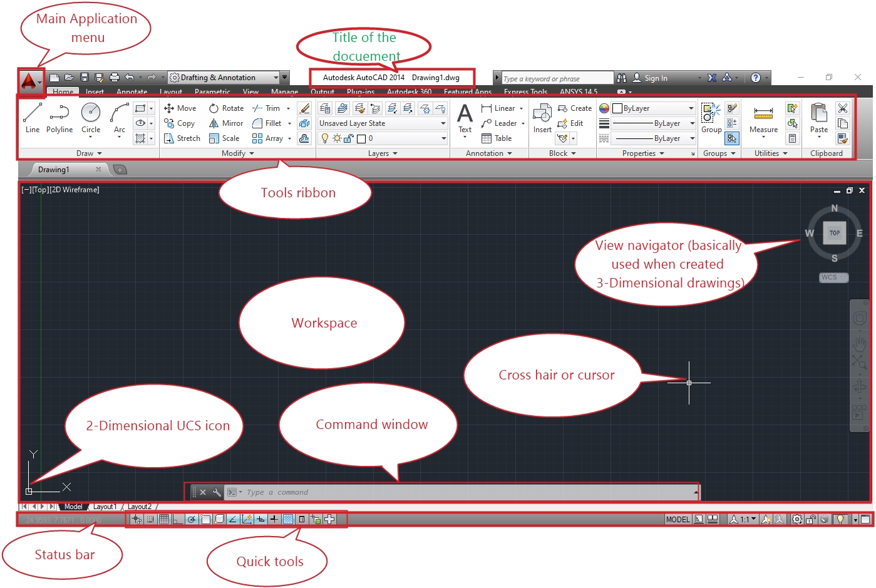The image size is (876, 588).
Task: Open the Layer Properties manager icon
Action: (325, 108)
